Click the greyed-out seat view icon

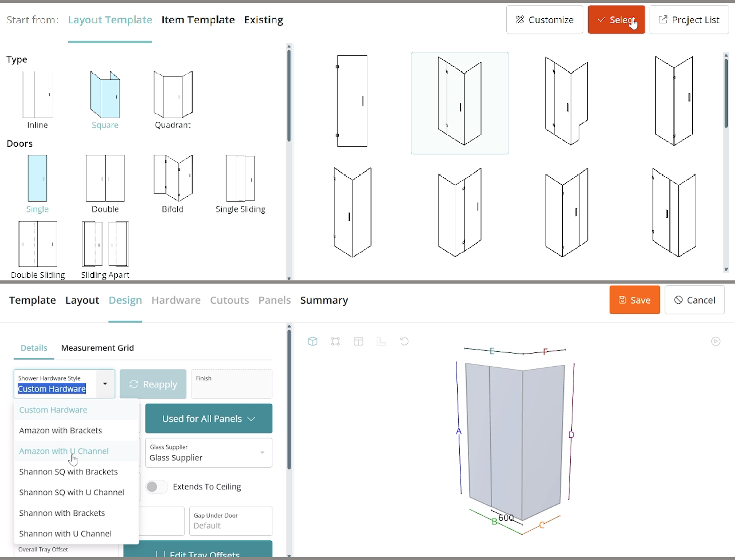point(381,341)
